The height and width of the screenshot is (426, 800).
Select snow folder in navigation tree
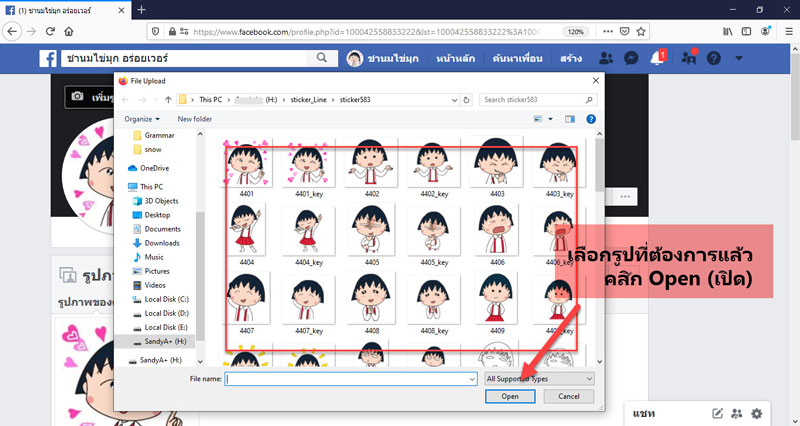coord(147,149)
